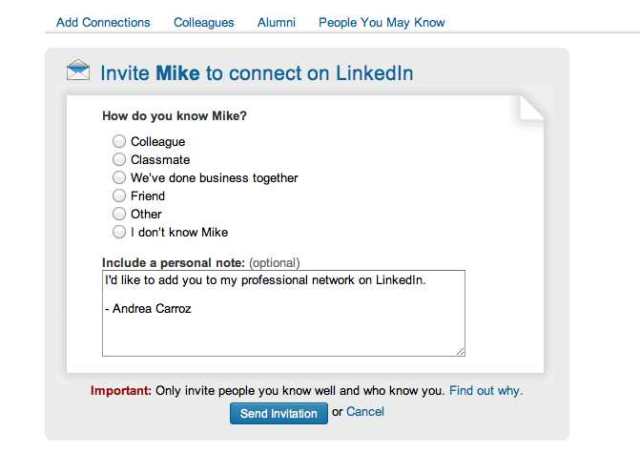This screenshot has height=453, width=640.
Task: Open the "Find out why" link
Action: pyautogui.click(x=486, y=391)
